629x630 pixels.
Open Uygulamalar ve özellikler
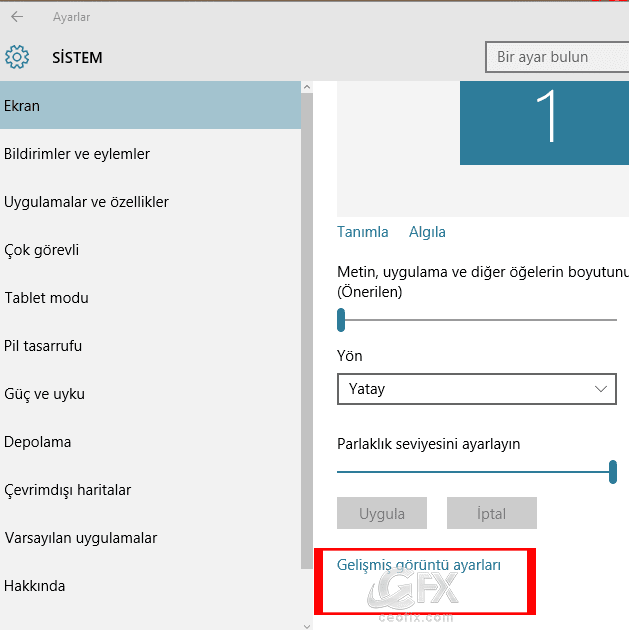tap(150, 202)
